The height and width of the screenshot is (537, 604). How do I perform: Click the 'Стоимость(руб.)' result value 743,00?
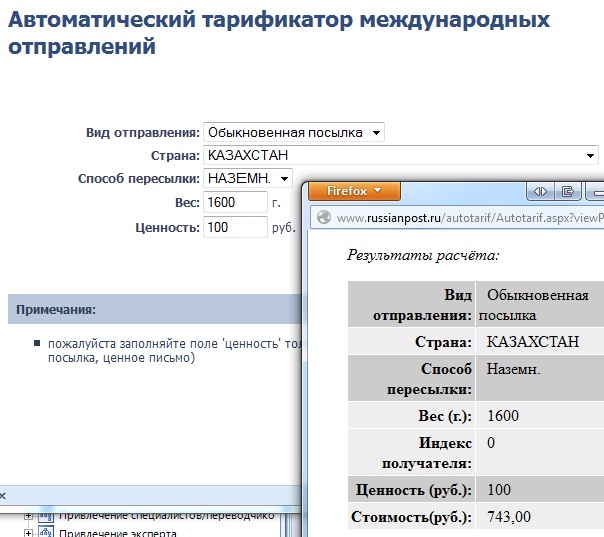(x=508, y=517)
